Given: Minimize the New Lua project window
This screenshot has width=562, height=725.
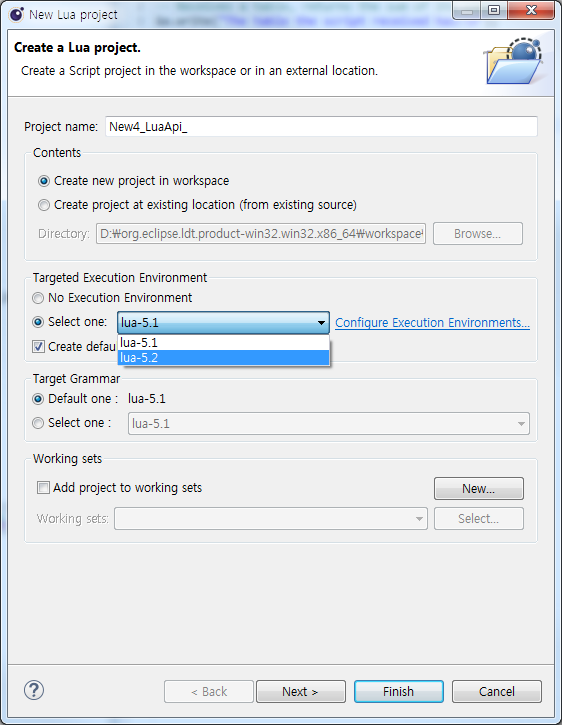Looking at the screenshot, I should 467,10.
